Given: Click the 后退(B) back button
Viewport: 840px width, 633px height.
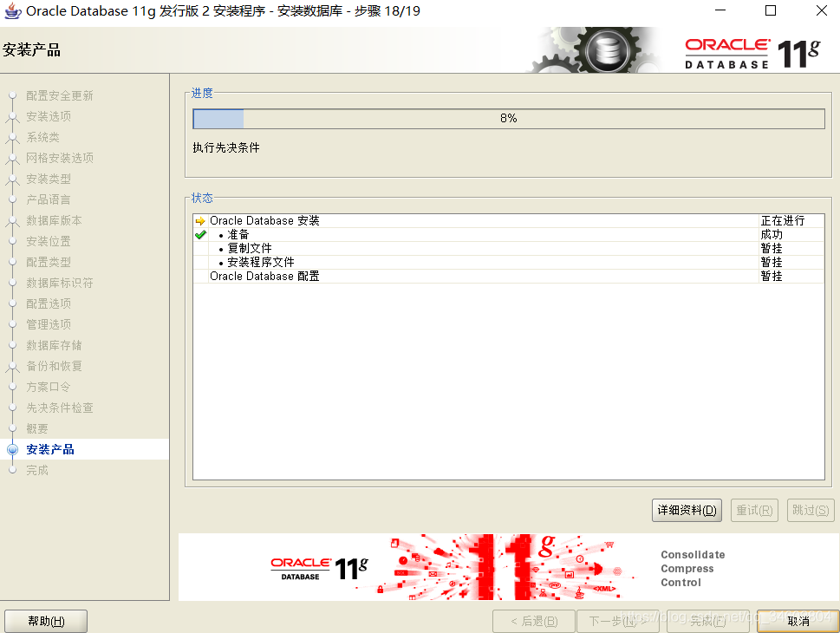Looking at the screenshot, I should 534,621.
